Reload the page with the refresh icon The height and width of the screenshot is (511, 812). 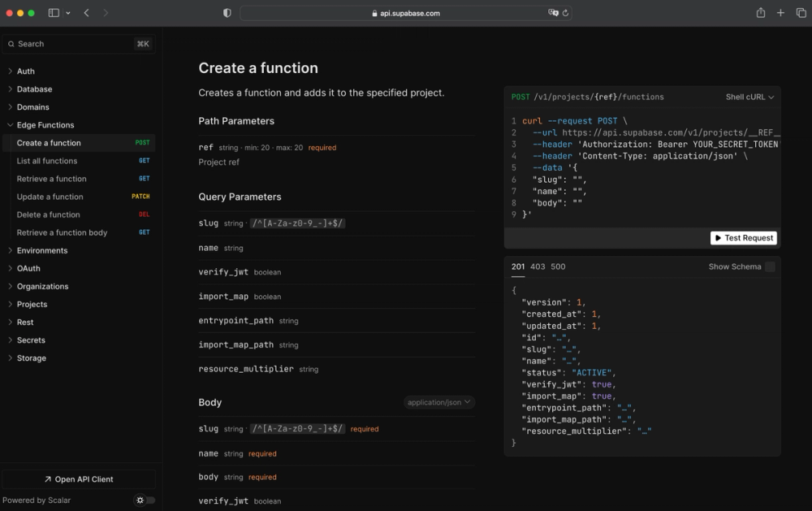point(566,13)
